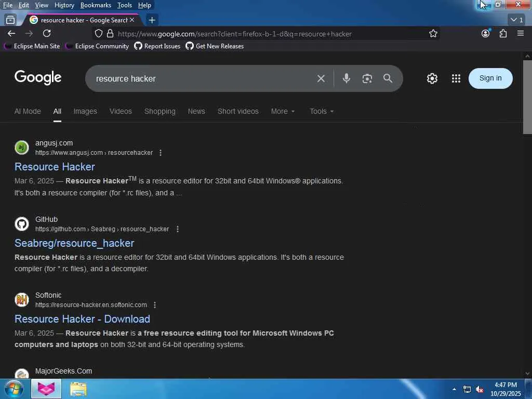Click the page vertical scrollbar thumb

click(x=527, y=97)
